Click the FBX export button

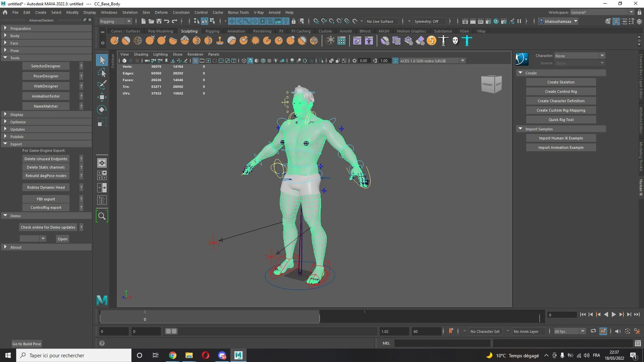coord(46,199)
